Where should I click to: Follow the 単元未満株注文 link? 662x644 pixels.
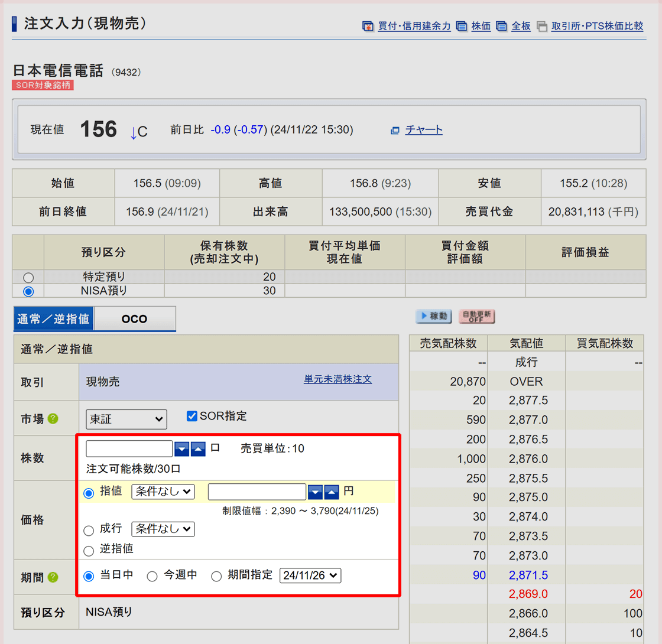pos(338,379)
